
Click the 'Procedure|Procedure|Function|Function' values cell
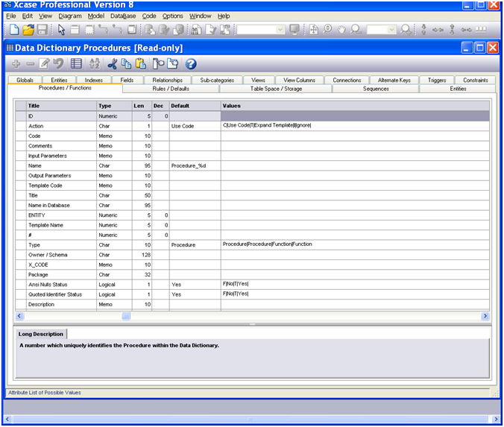[355, 245]
